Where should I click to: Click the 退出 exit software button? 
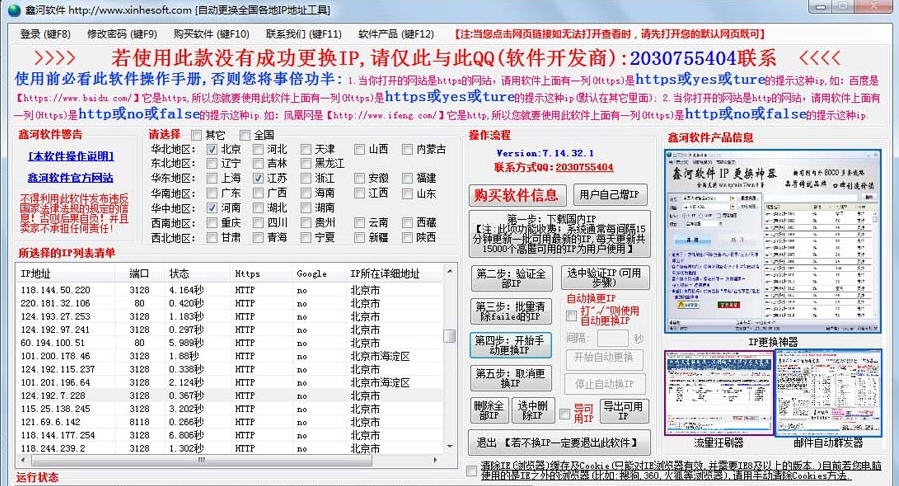560,442
